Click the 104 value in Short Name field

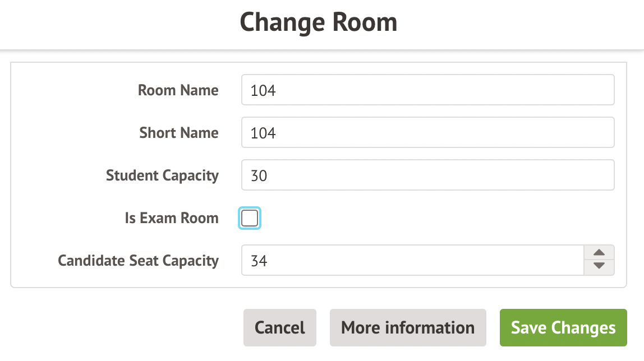coord(263,133)
